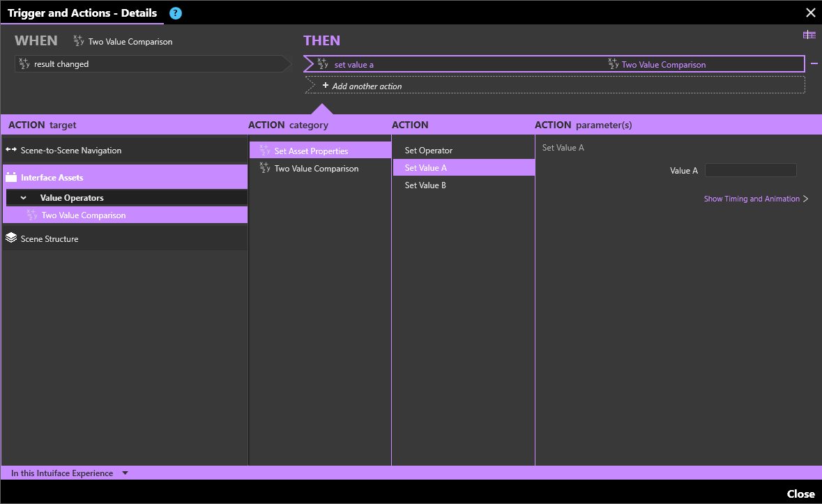Select the Set Value B action

click(464, 185)
